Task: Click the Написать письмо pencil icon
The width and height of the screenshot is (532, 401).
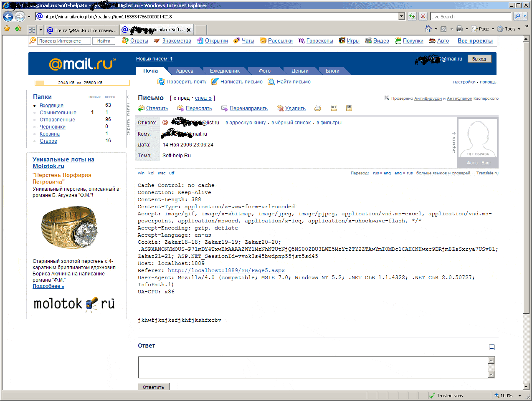Action: coord(215,81)
